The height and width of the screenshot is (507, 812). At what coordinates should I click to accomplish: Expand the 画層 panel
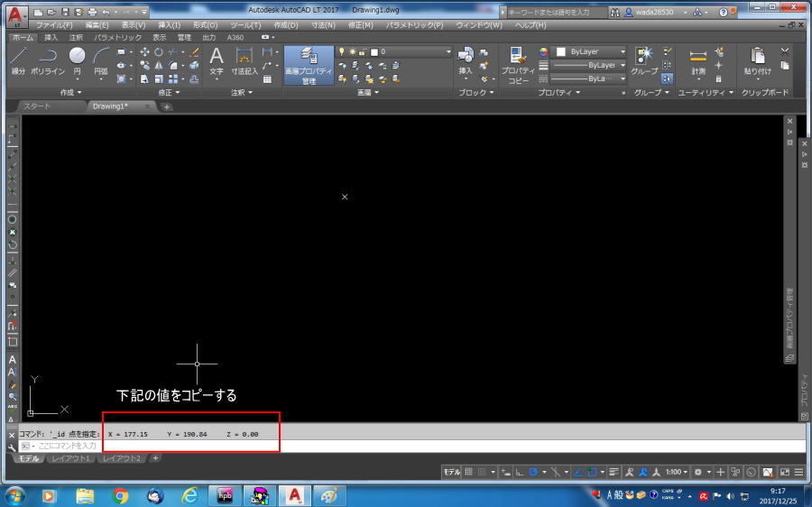[368, 92]
